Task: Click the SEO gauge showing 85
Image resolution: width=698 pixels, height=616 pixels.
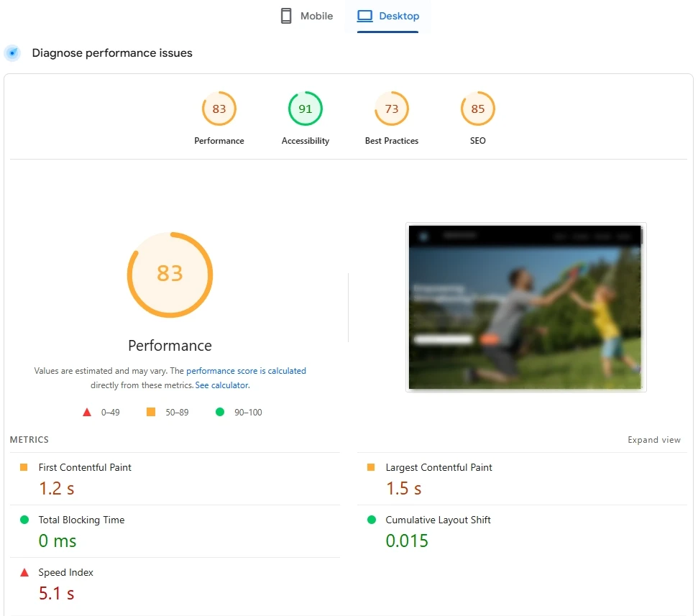Action: click(477, 109)
